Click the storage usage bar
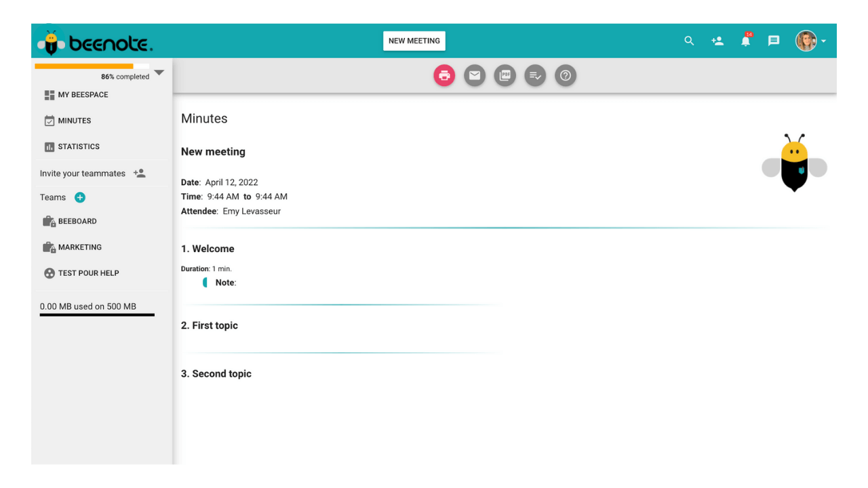The width and height of the screenshot is (868, 488). click(x=97, y=314)
